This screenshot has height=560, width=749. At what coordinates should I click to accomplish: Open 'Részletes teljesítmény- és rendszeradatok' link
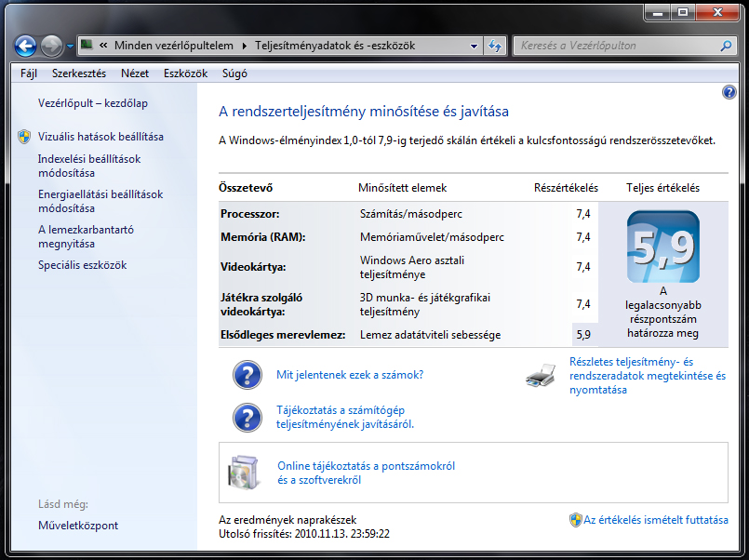tap(648, 376)
